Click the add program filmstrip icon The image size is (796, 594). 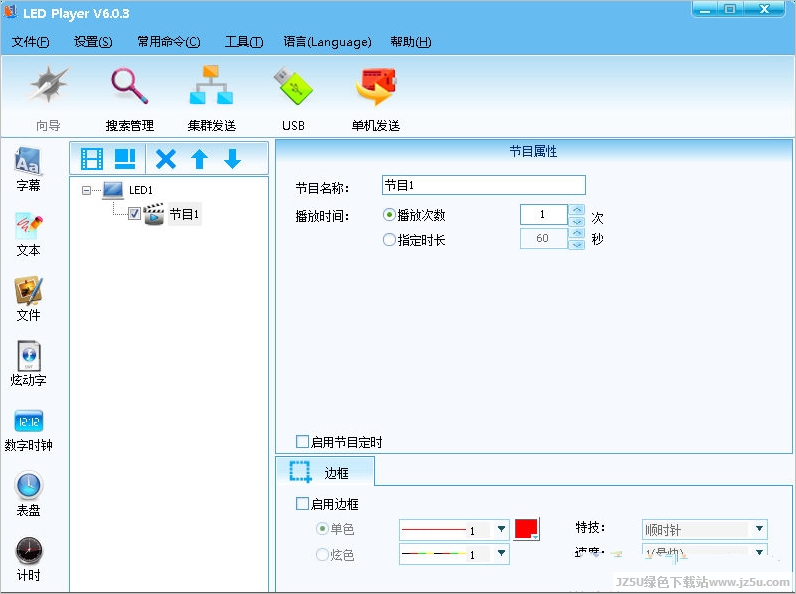pyautogui.click(x=92, y=159)
